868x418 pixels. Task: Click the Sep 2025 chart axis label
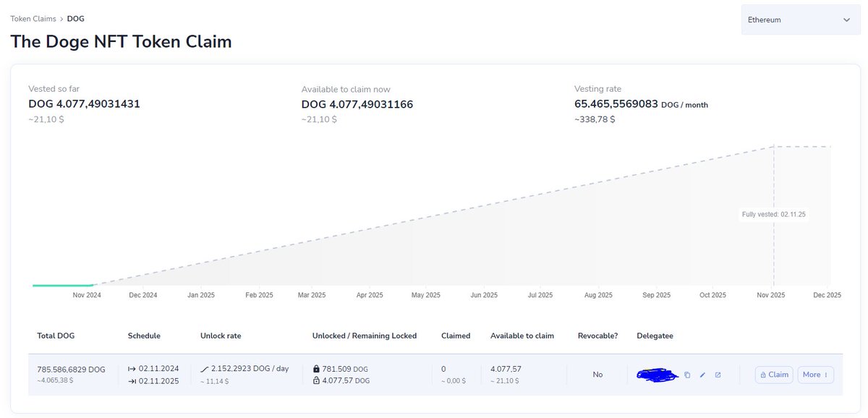(x=656, y=295)
